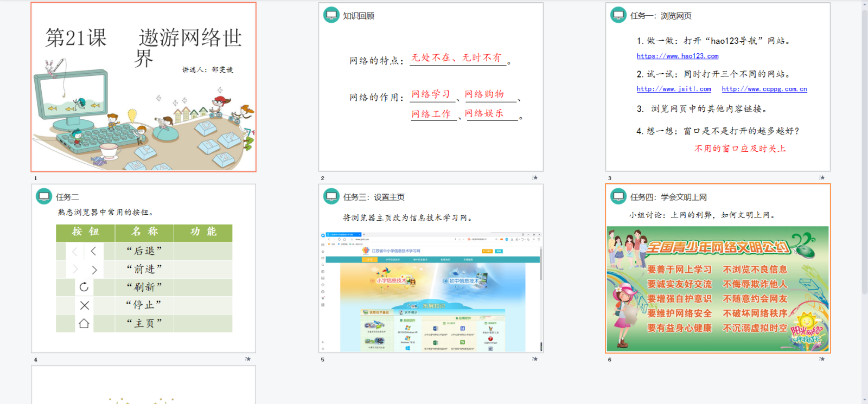Click the home icon in the 任务二 table

click(x=84, y=324)
